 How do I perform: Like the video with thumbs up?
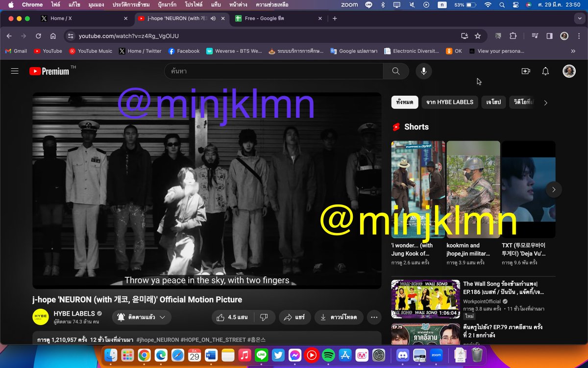[x=233, y=317]
